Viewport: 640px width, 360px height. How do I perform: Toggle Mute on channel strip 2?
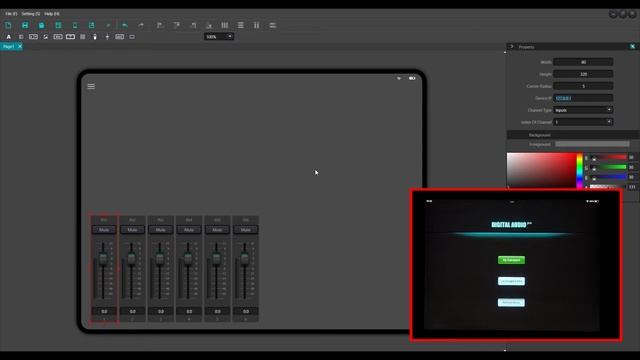[x=132, y=230]
